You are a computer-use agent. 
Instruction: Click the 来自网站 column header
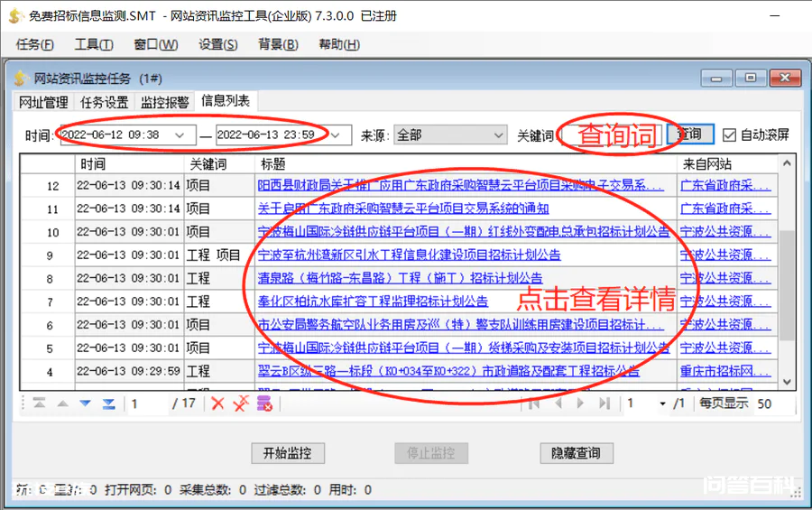pos(727,164)
